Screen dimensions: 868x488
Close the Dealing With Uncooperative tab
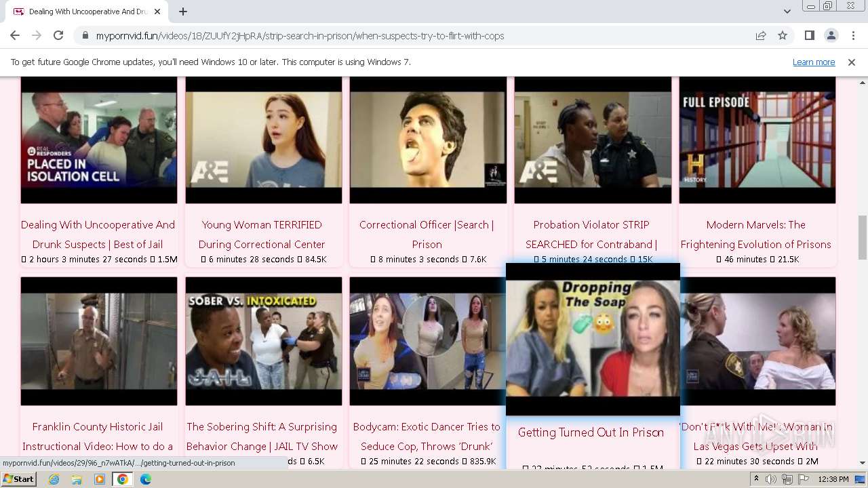158,12
